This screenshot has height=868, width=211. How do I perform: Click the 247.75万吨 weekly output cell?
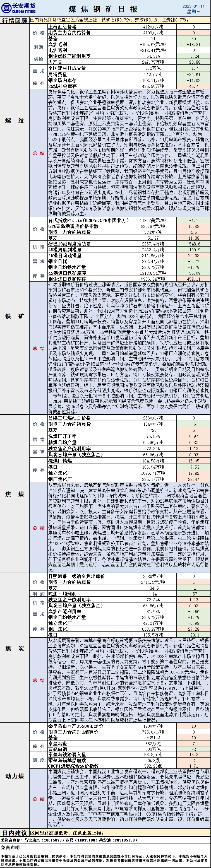tap(153, 62)
